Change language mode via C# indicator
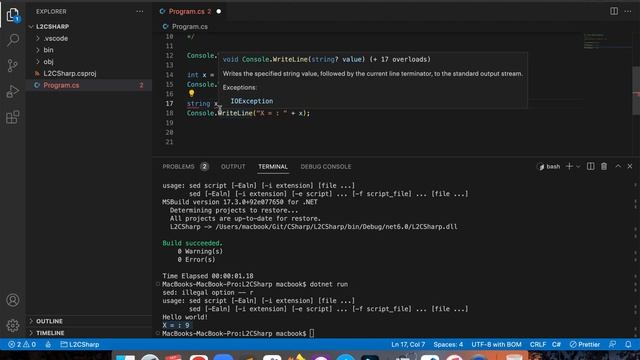 point(556,344)
